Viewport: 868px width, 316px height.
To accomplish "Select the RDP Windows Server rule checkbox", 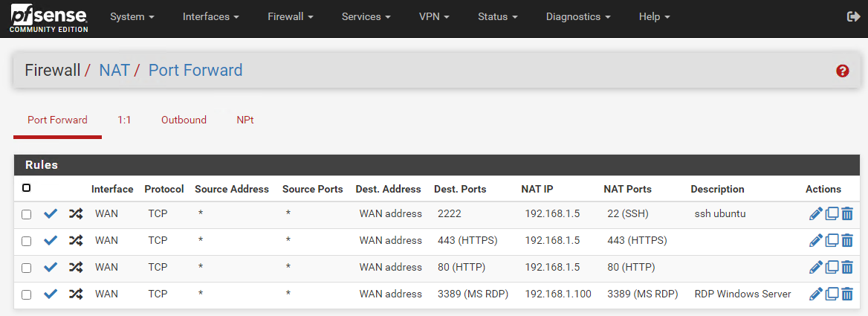I will point(27,294).
